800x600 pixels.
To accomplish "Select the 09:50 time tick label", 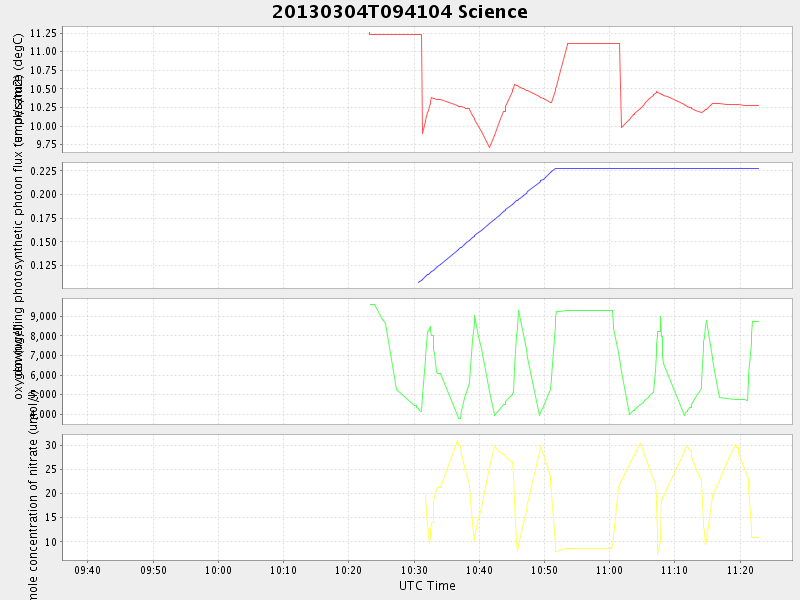I will (153, 570).
